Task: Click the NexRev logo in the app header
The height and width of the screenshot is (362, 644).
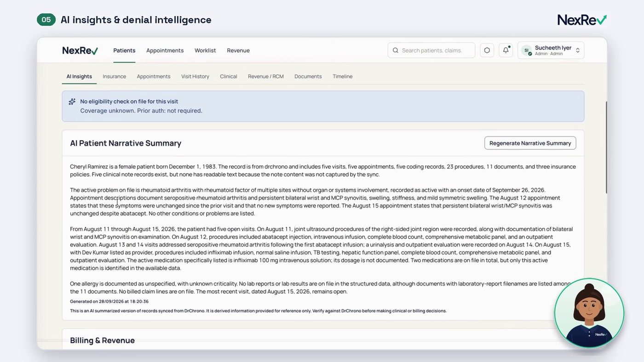Action: 80,51
